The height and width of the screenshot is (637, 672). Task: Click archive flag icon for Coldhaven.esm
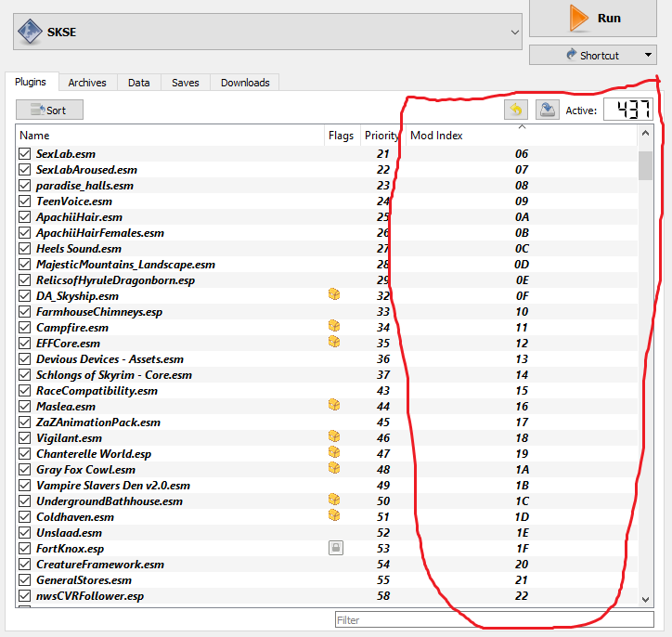(x=334, y=515)
